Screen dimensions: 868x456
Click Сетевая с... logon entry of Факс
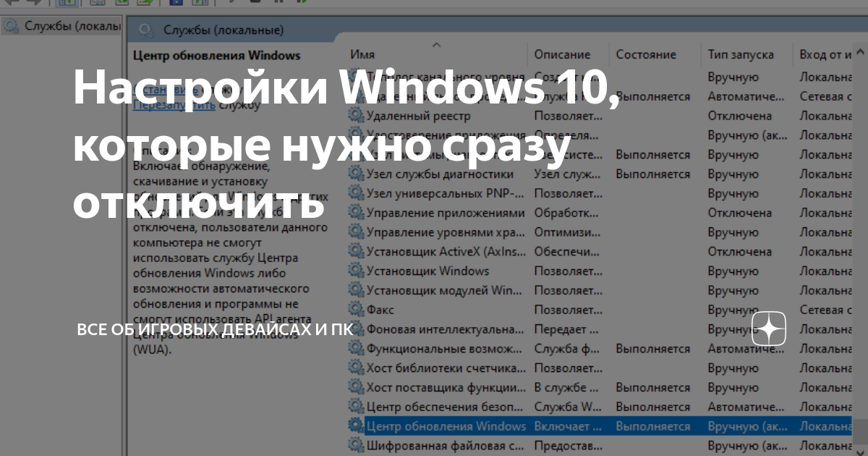(826, 311)
